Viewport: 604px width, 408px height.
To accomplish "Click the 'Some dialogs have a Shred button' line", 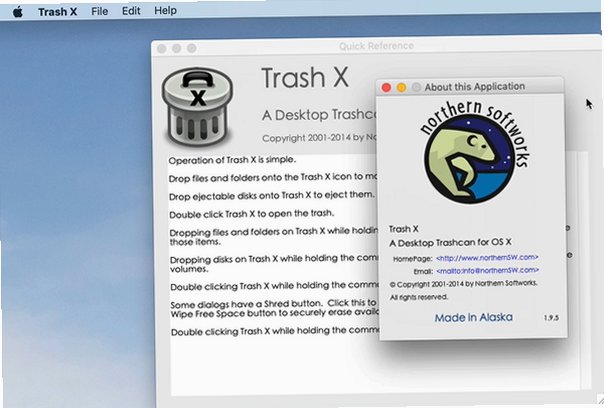I will tap(274, 304).
